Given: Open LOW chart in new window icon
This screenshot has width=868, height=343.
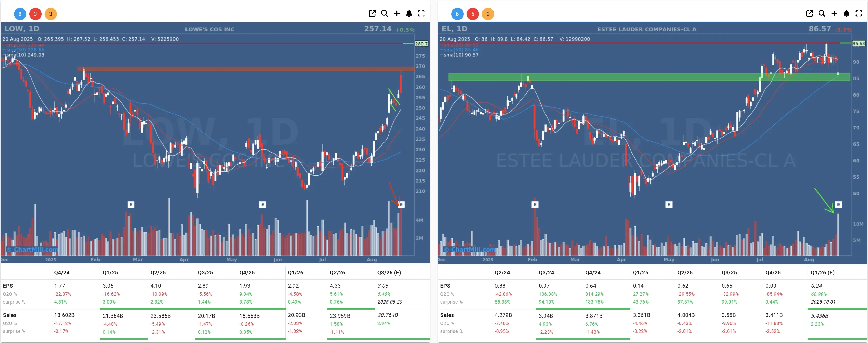Looking at the screenshot, I should (372, 14).
